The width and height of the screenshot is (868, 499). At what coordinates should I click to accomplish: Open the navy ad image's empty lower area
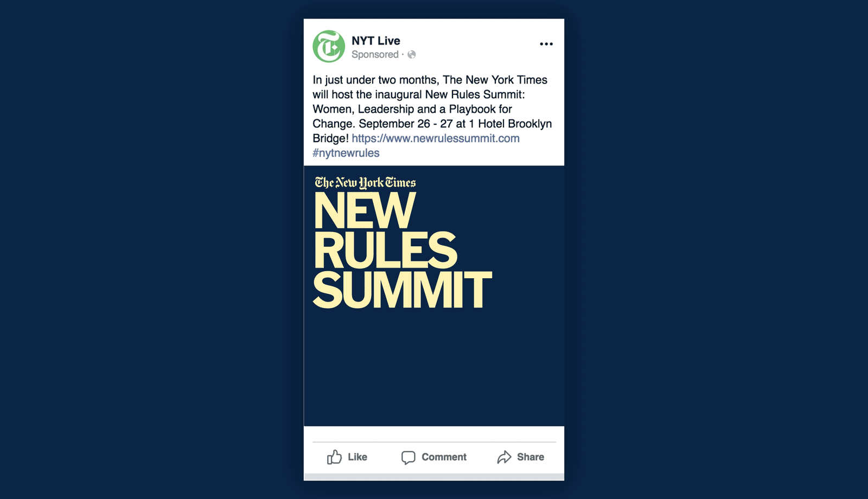coord(434,369)
